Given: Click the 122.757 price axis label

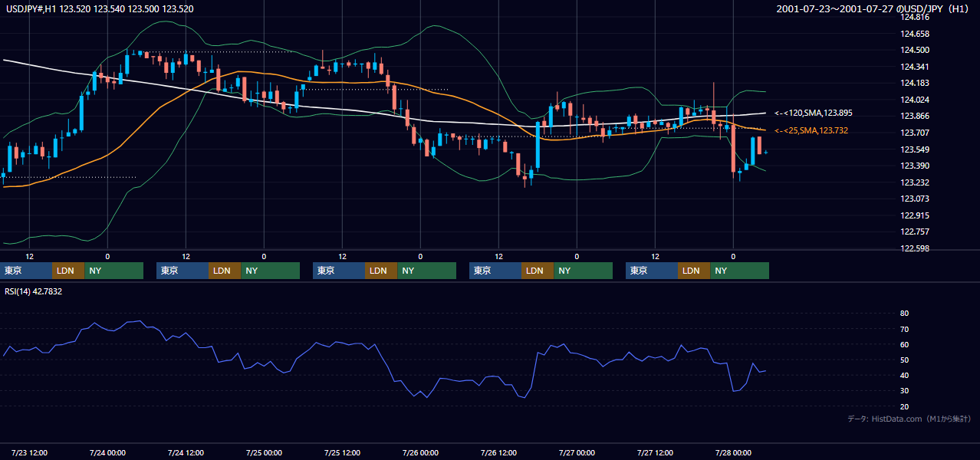Looking at the screenshot, I should (914, 232).
